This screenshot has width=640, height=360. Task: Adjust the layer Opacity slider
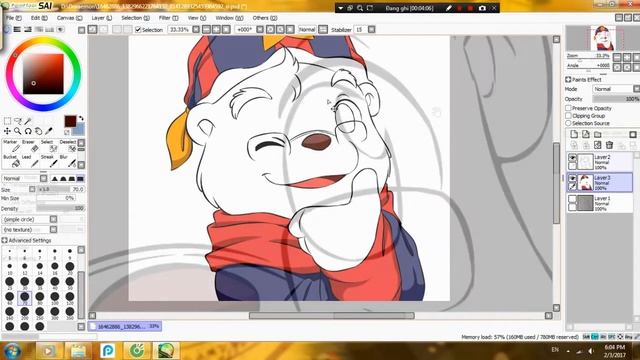pyautogui.click(x=616, y=99)
